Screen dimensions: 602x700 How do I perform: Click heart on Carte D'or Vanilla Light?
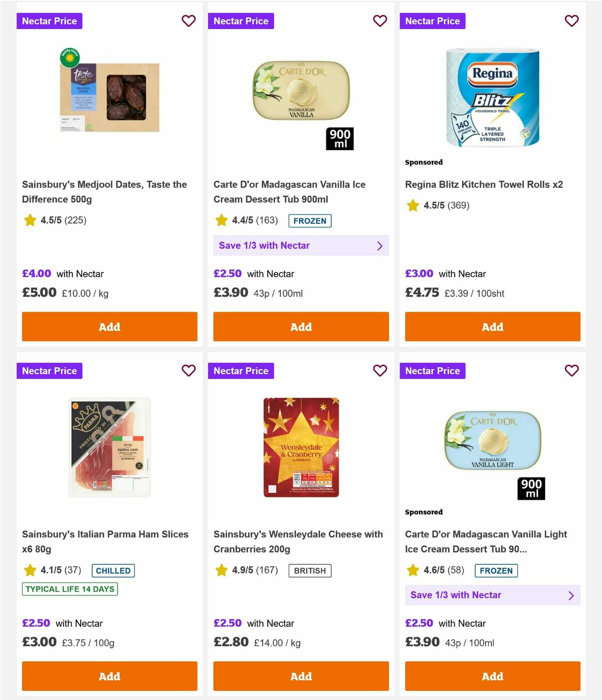571,371
